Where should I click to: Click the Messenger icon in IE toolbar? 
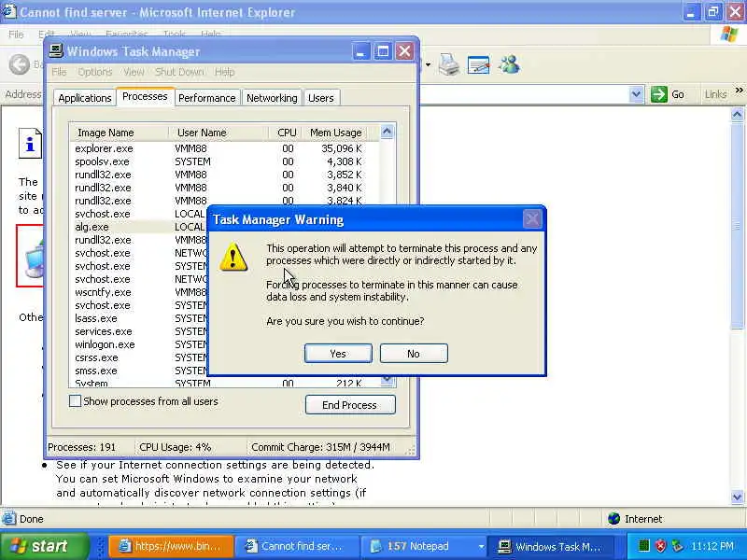[x=509, y=64]
